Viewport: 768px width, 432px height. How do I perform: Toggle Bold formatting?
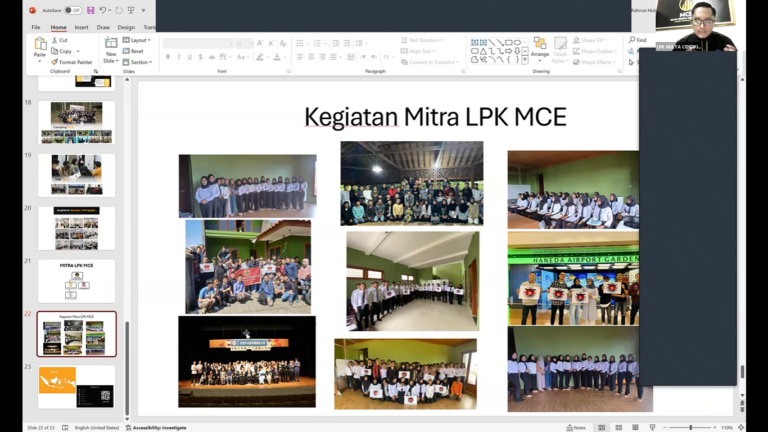tap(168, 57)
